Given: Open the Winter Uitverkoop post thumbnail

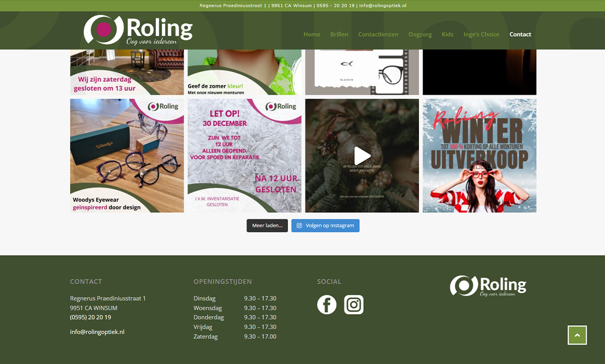Looking at the screenshot, I should point(479,155).
